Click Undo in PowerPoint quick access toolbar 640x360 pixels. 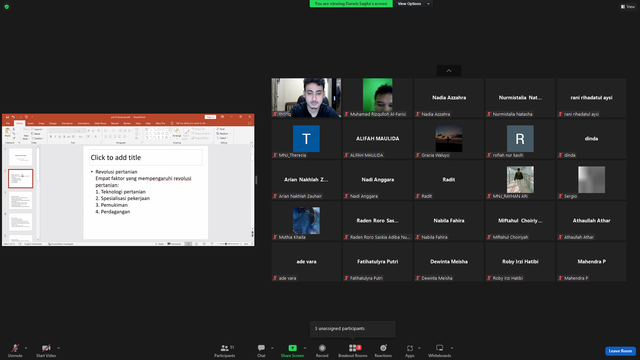[x=13, y=117]
